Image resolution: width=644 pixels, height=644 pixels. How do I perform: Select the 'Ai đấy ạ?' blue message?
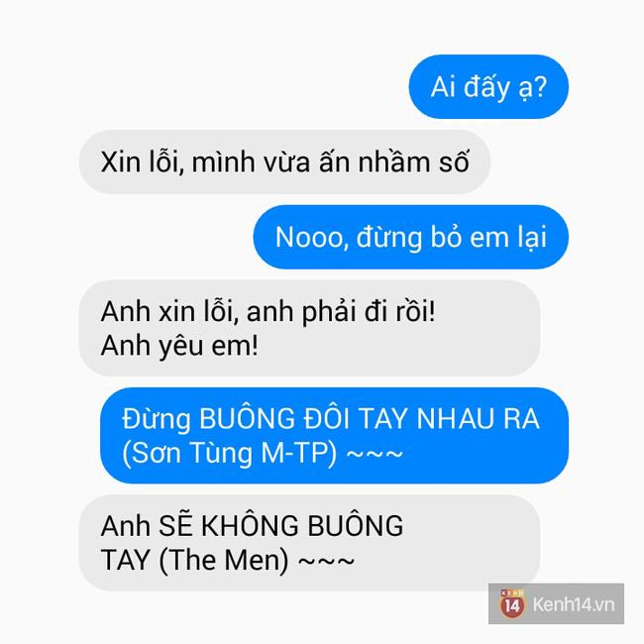click(x=488, y=86)
